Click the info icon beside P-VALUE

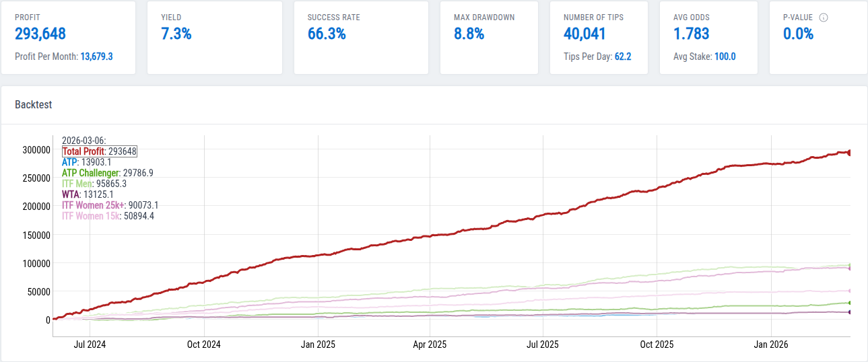(x=823, y=17)
